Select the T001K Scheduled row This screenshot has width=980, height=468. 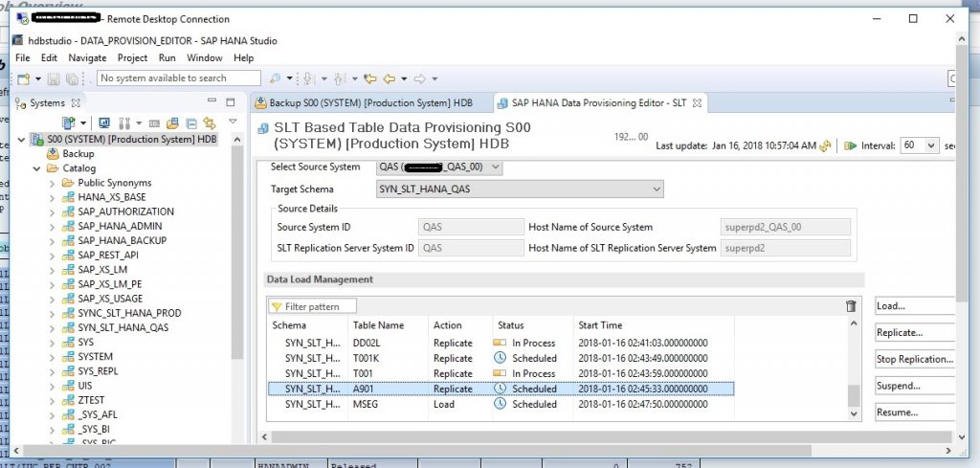(x=500, y=359)
